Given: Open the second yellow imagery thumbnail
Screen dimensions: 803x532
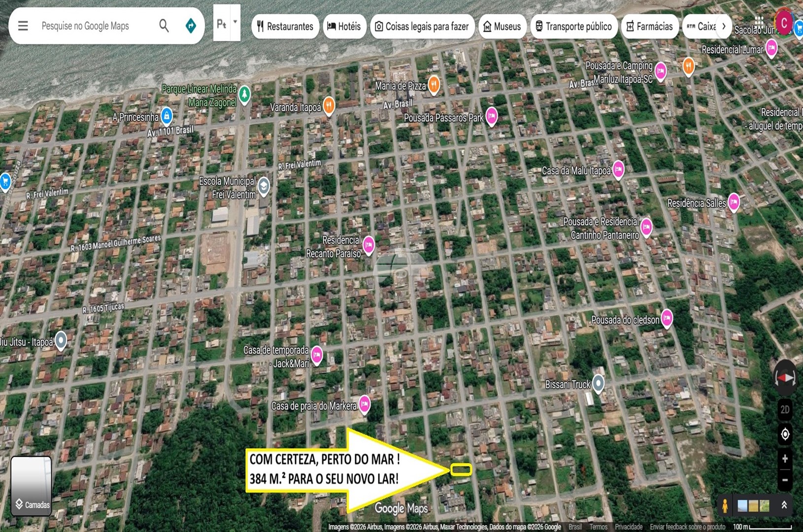Looking at the screenshot, I should pos(753,505).
